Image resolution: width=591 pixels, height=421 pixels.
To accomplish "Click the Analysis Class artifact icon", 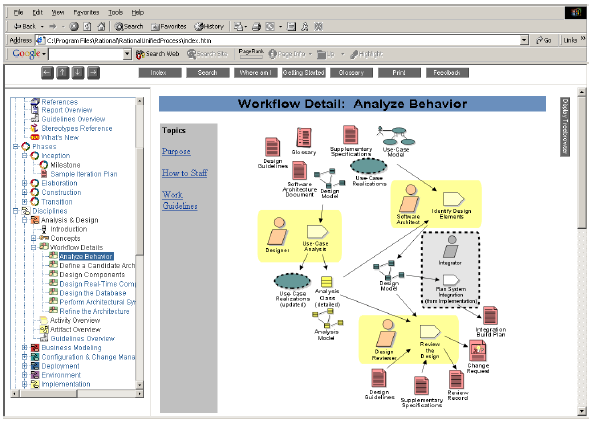I will (x=326, y=282).
